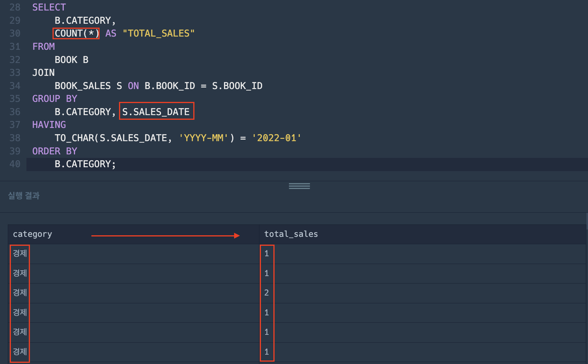
Task: Click the 'YYYY-MM' format string
Action: pyautogui.click(x=204, y=138)
